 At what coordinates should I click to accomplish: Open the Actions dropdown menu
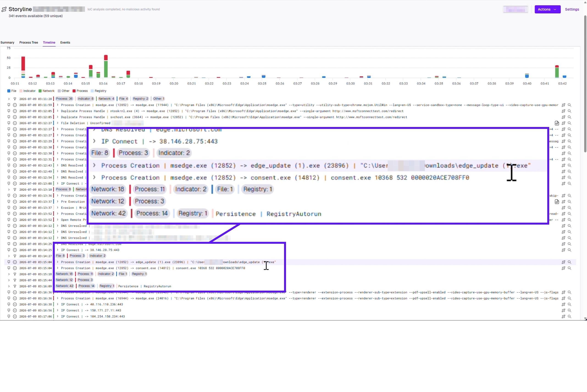pos(548,9)
